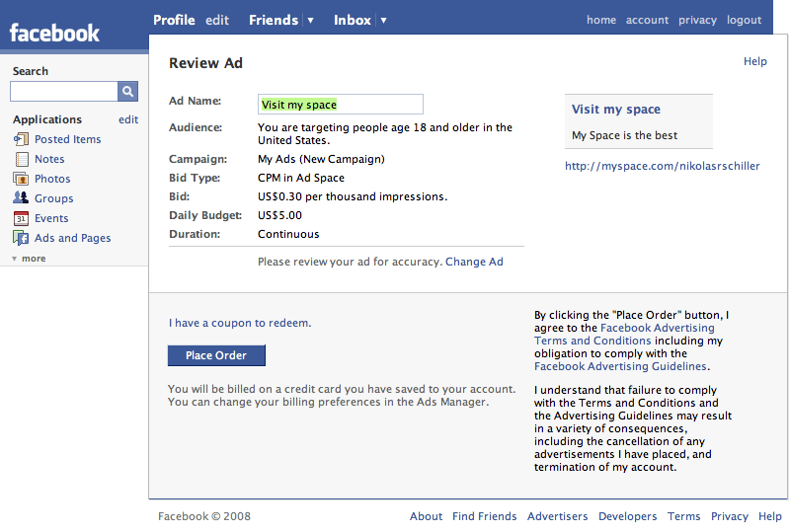Image resolution: width=790 pixels, height=532 pixels.
Task: Click the Continuous duration value
Action: (288, 234)
